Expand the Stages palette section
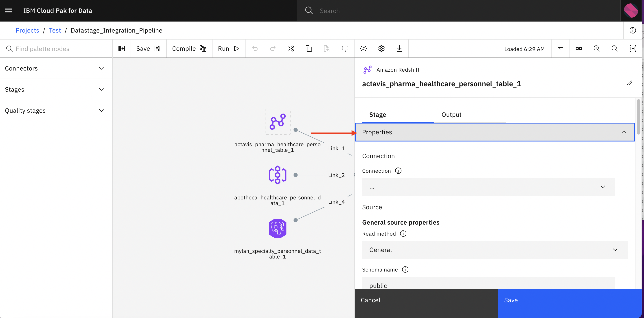This screenshot has width=644, height=318. click(56, 89)
